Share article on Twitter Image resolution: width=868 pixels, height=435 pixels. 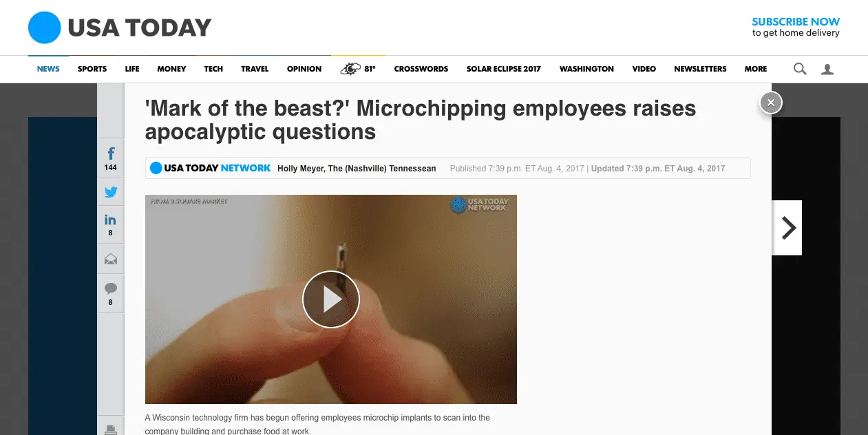(x=111, y=193)
